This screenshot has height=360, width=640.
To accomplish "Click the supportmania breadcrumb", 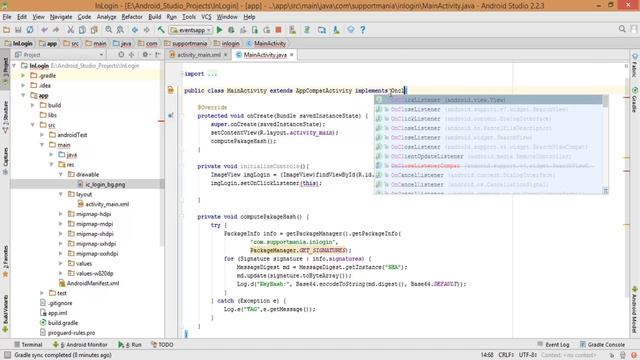I will coord(186,43).
